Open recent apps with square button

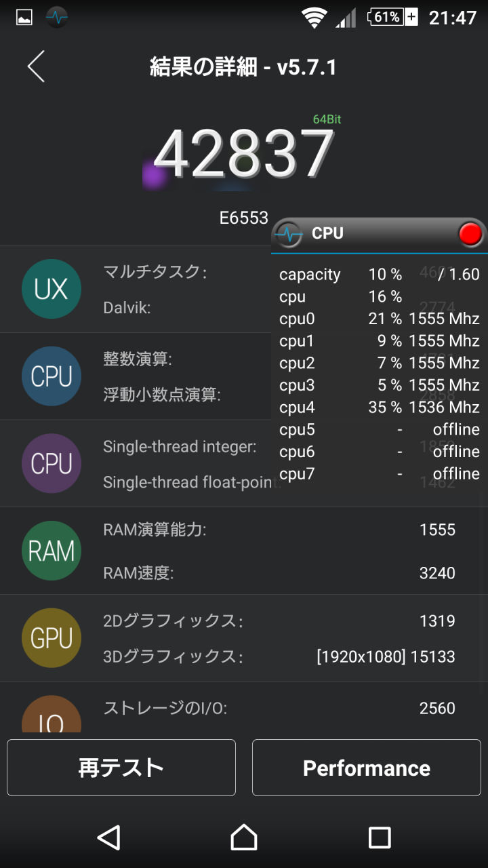[379, 837]
